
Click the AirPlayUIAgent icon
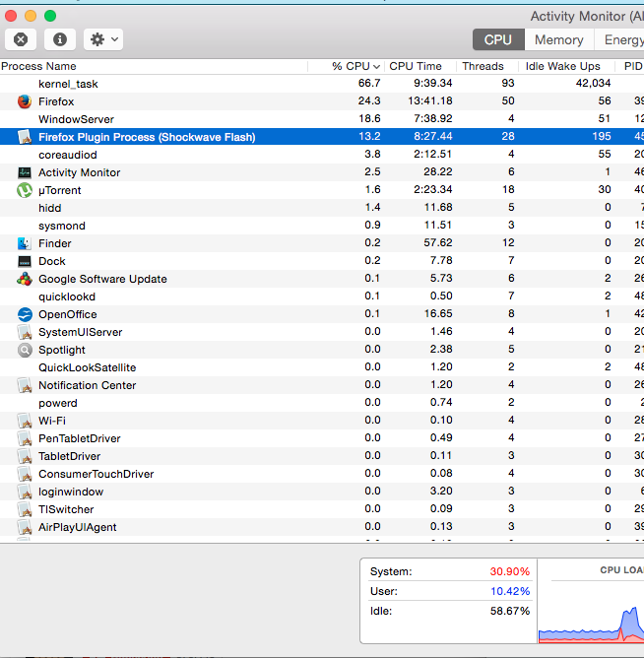(x=25, y=527)
